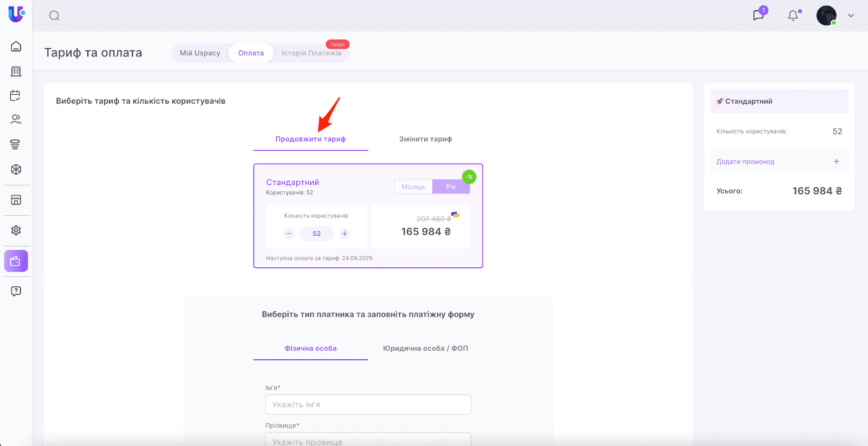Image resolution: width=868 pixels, height=446 pixels.
Task: Go to home via sidebar house icon
Action: [16, 46]
